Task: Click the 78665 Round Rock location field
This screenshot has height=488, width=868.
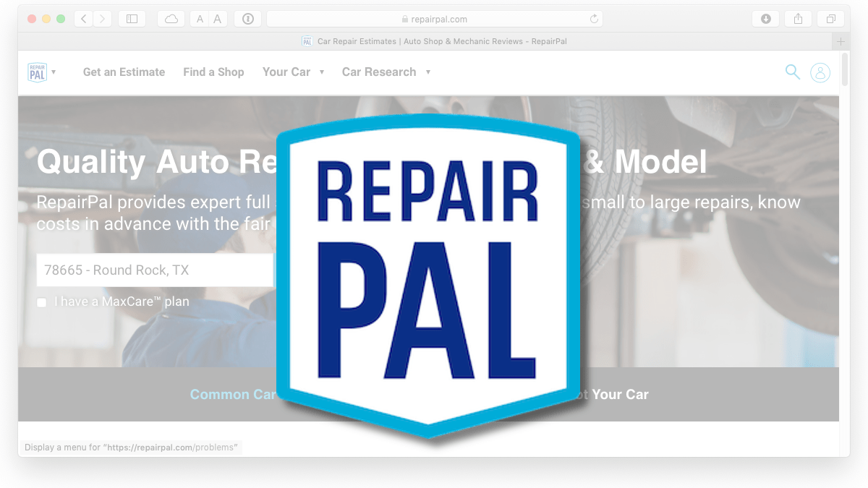Action: click(155, 270)
